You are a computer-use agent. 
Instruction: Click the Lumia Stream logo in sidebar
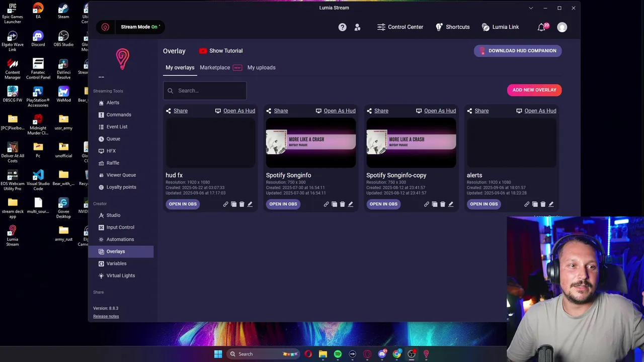122,59
